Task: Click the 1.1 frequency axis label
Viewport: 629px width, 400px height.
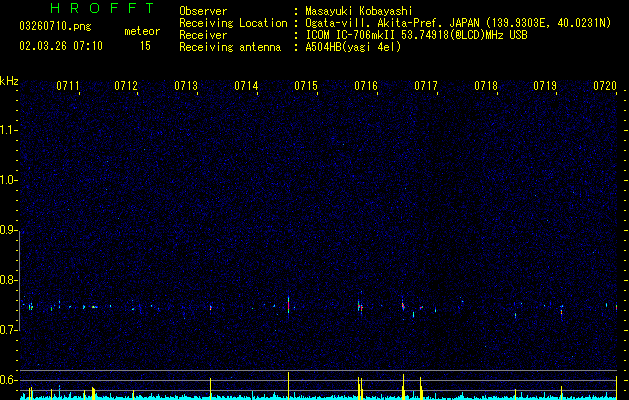Action: (x=9, y=130)
